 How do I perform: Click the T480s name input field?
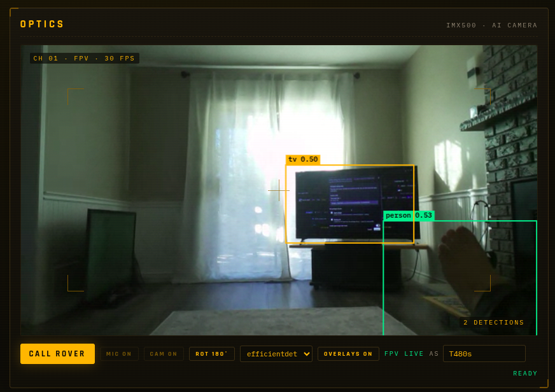click(x=484, y=354)
